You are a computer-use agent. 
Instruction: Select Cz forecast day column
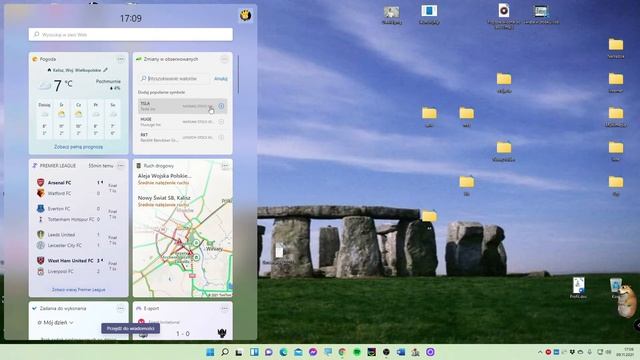pyautogui.click(x=78, y=119)
